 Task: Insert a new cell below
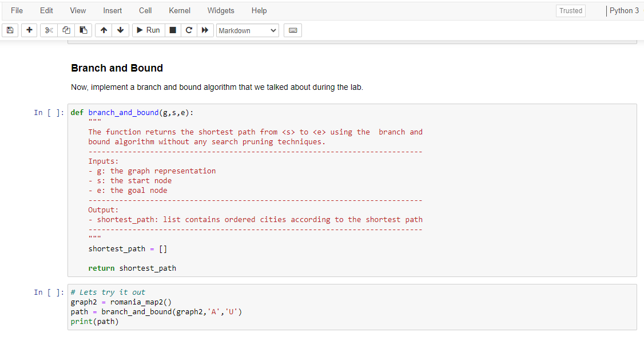pyautogui.click(x=29, y=30)
